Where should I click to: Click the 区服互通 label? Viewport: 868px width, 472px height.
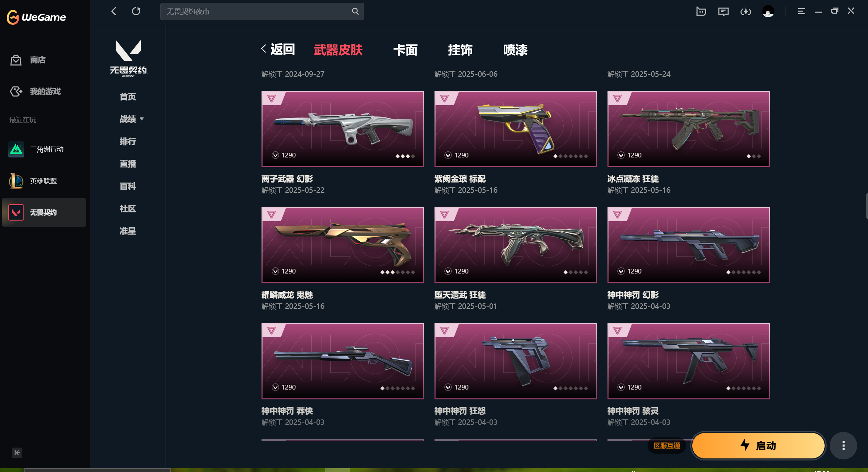coord(667,446)
